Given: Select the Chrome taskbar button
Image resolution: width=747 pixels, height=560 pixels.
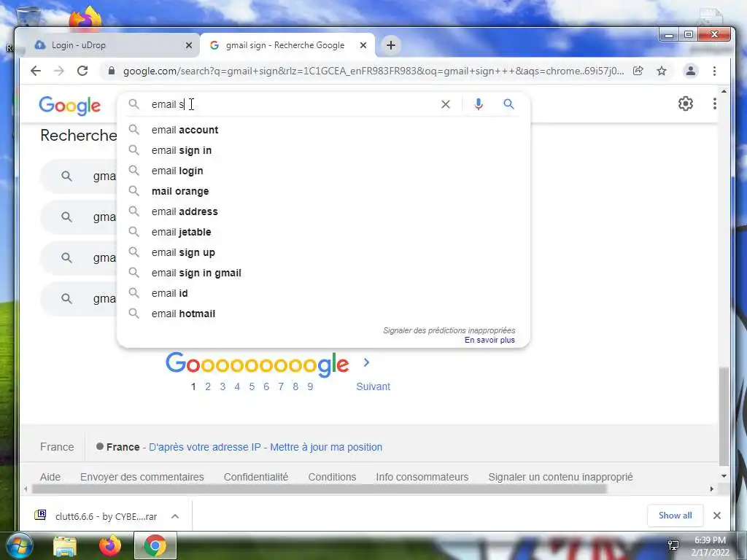Looking at the screenshot, I should pyautogui.click(x=155, y=545).
